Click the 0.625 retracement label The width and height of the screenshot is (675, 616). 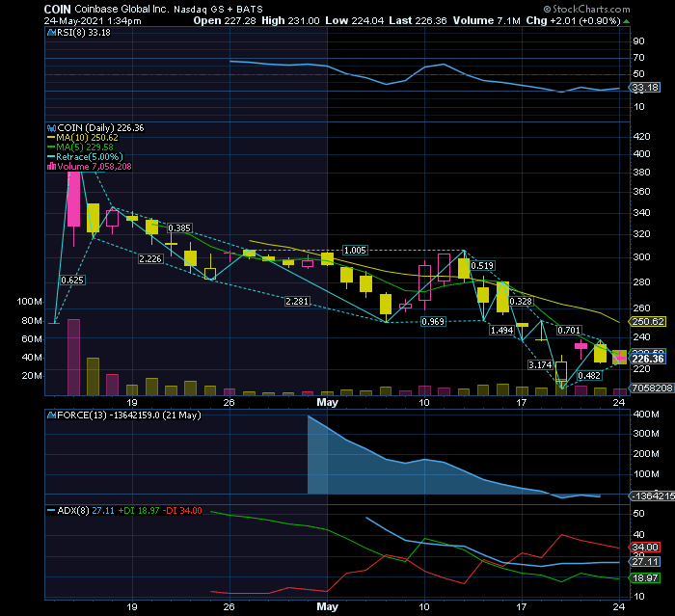[x=72, y=281]
